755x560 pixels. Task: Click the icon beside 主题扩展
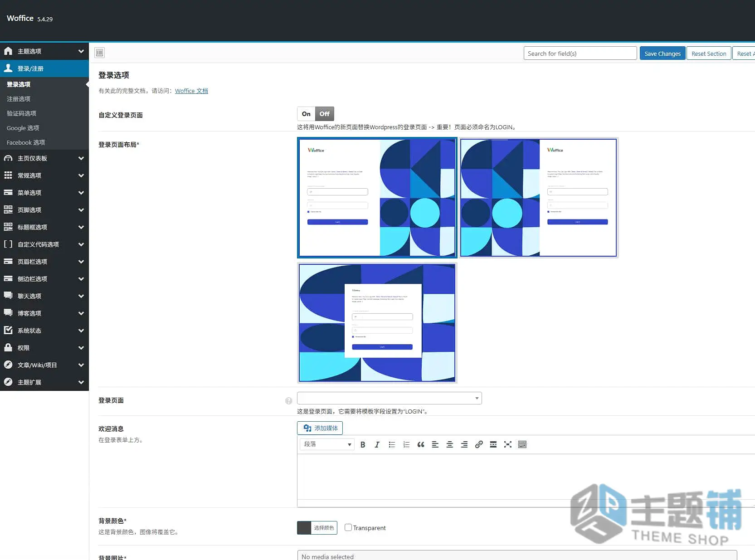click(8, 382)
